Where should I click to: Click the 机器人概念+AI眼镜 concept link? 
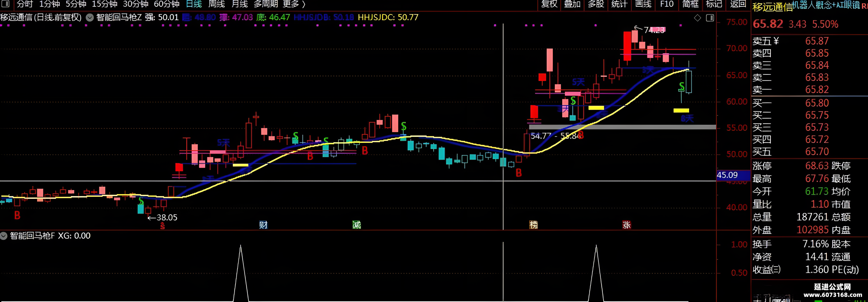pyautogui.click(x=825, y=5)
